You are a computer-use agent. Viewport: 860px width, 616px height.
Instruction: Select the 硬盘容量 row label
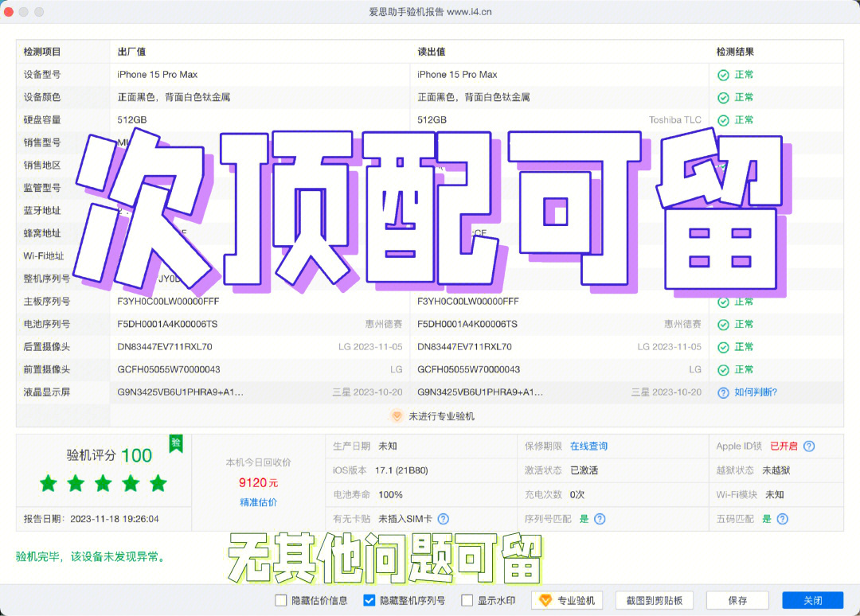click(42, 120)
